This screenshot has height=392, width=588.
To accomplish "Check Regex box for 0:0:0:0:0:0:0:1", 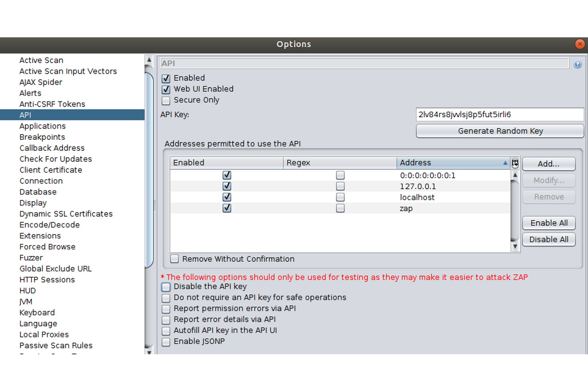I will [x=340, y=175].
